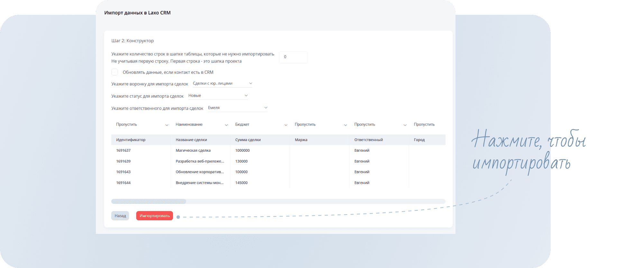Open the Пропустить dropdown above Маржа column

pyautogui.click(x=320, y=125)
